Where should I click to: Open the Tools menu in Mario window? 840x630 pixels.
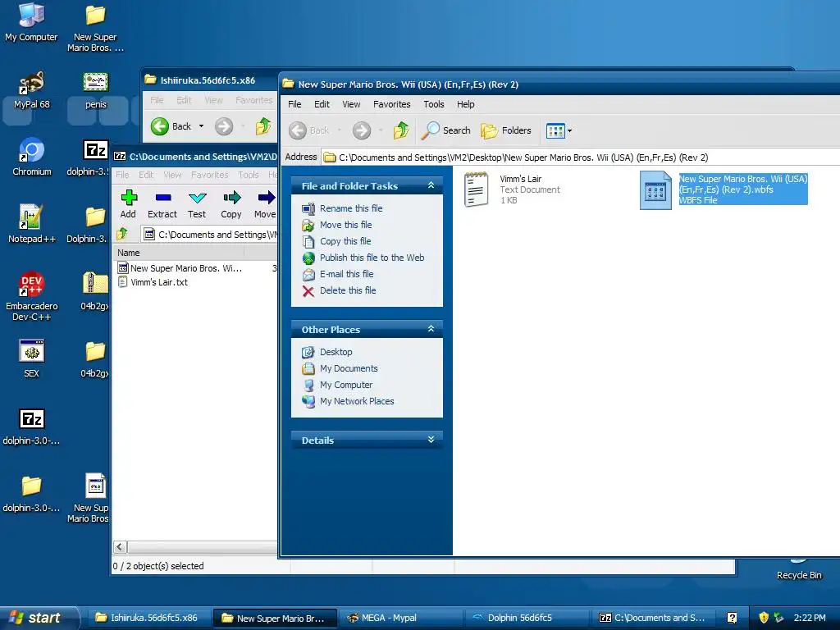coord(433,104)
